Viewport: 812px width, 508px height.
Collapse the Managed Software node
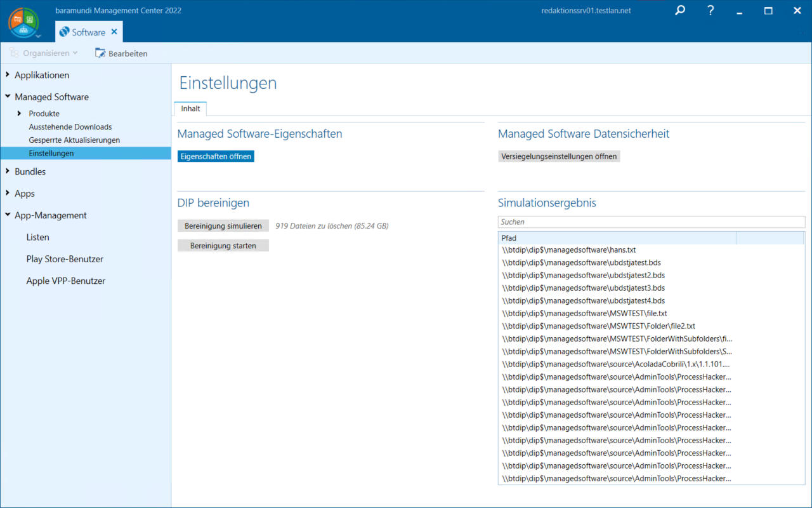[8, 97]
